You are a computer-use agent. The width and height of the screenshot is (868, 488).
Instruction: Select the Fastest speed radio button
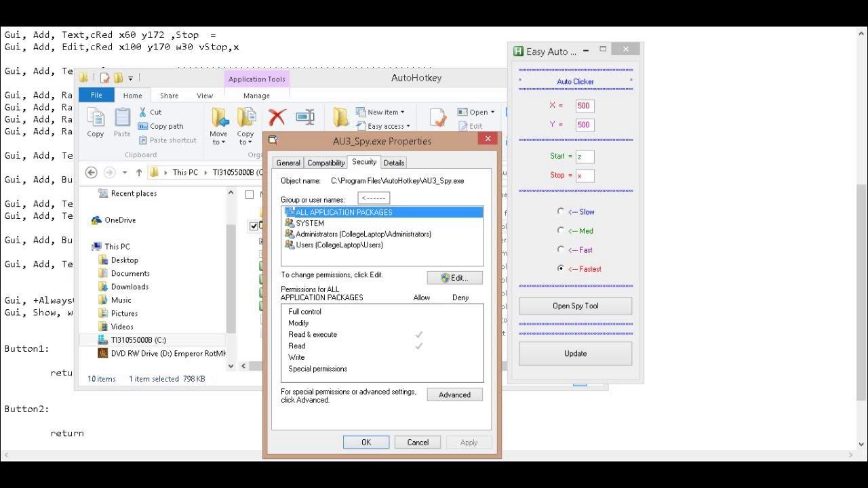[x=560, y=268]
